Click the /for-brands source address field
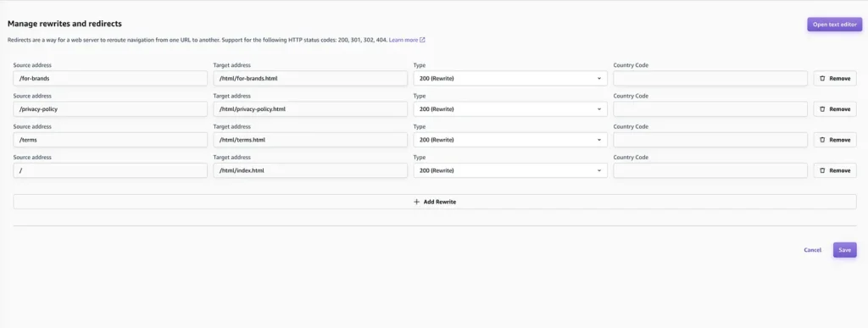The width and height of the screenshot is (868, 328). (110, 79)
